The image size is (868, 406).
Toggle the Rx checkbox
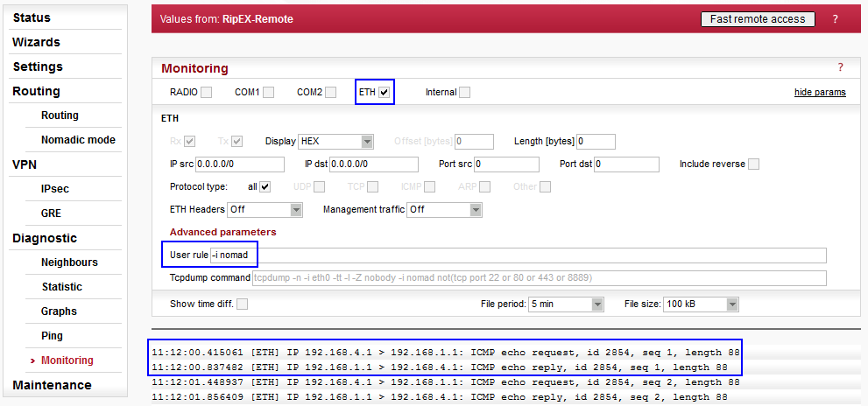[x=190, y=141]
